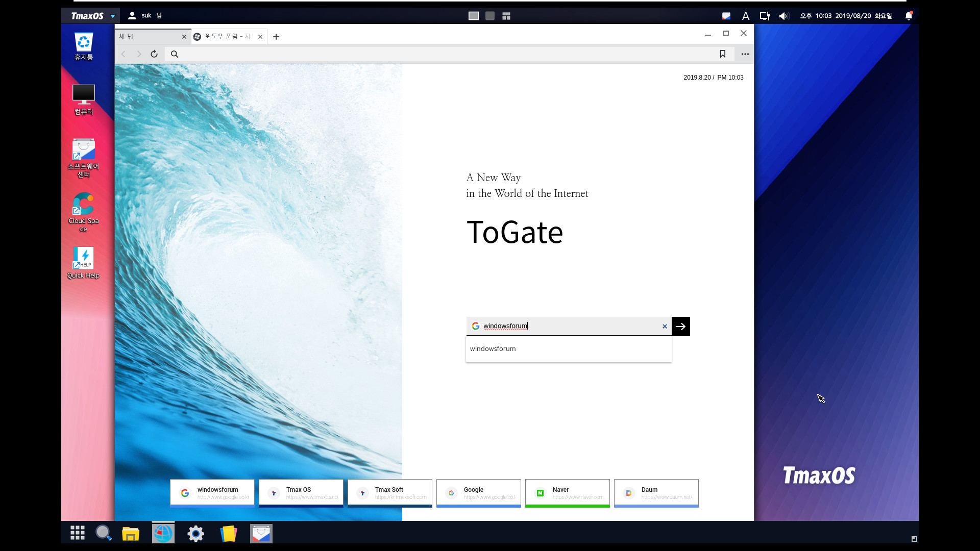Maximize the browser window
The width and height of the screenshot is (980, 551).
[x=726, y=33]
